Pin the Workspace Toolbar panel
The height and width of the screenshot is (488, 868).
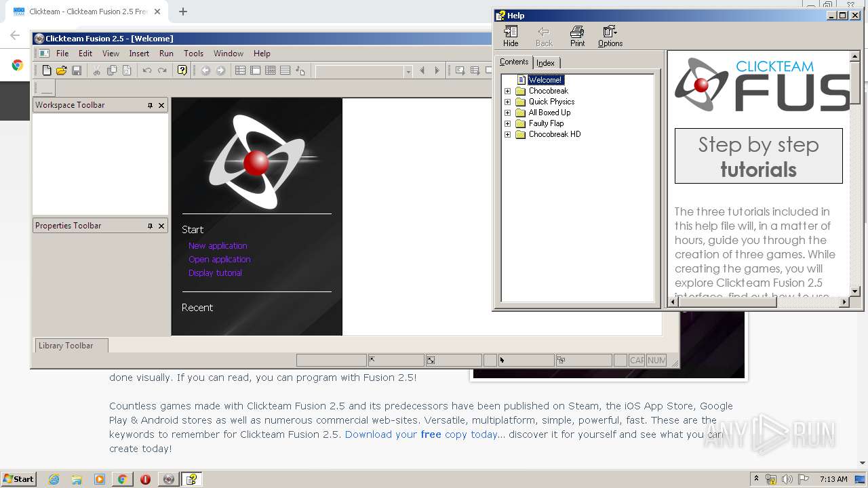coord(151,106)
